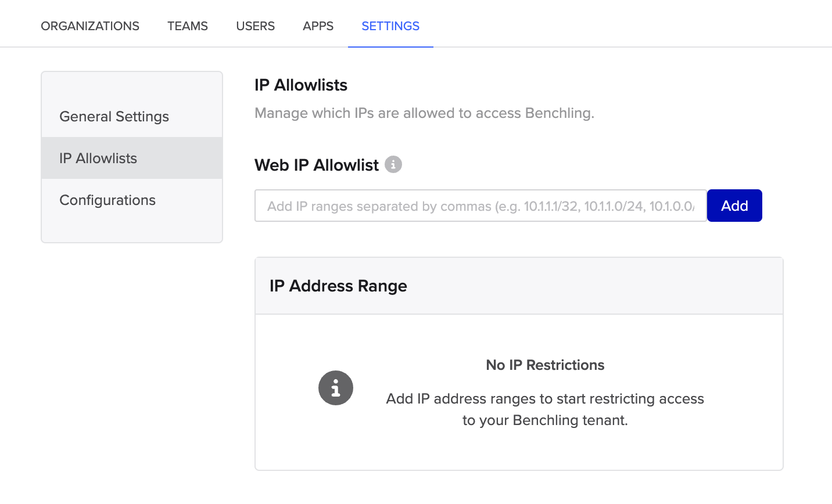Open the Users tab

coord(255,26)
